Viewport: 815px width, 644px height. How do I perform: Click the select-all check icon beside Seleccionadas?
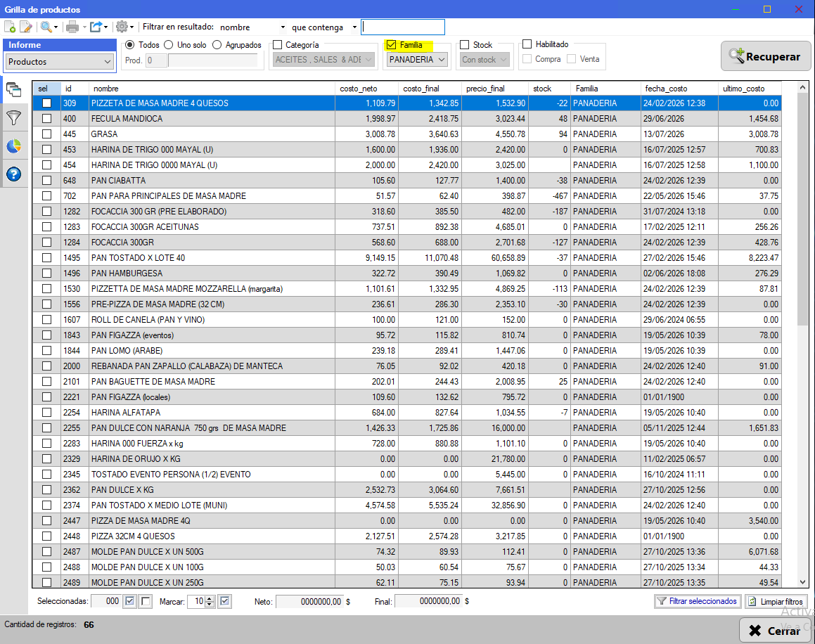click(130, 601)
